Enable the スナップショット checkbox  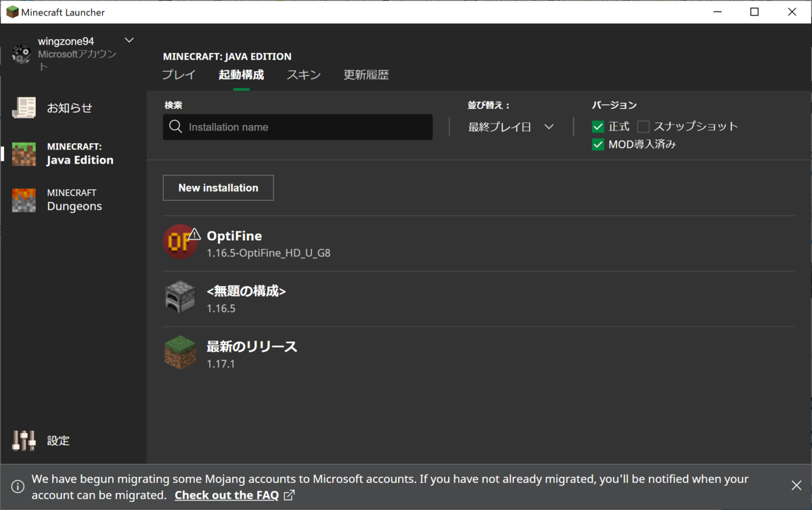(x=644, y=126)
